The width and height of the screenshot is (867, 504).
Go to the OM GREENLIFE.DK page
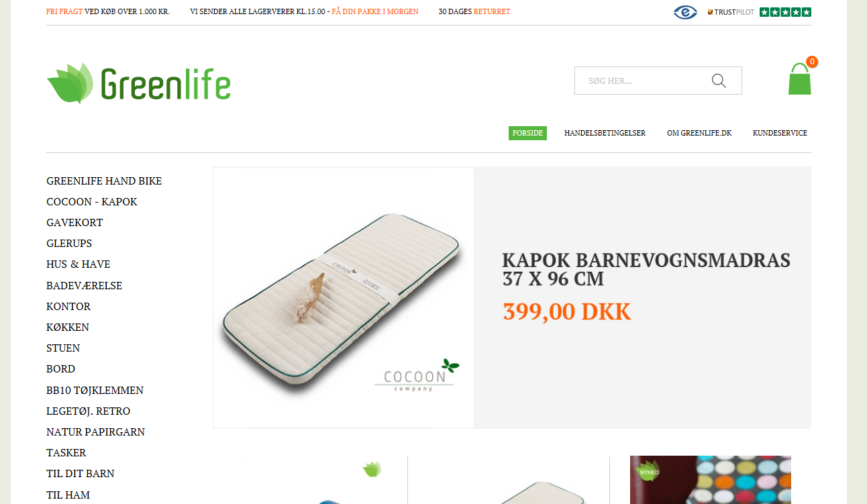699,133
